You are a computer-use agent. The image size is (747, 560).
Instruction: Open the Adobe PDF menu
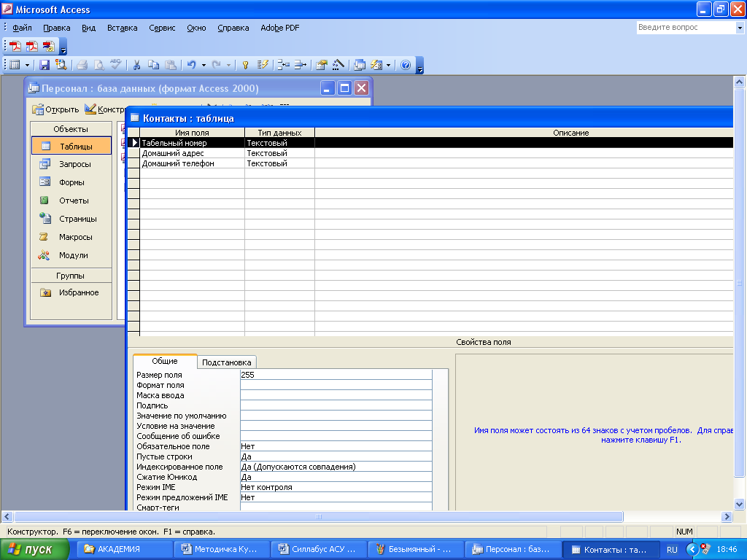tap(279, 28)
